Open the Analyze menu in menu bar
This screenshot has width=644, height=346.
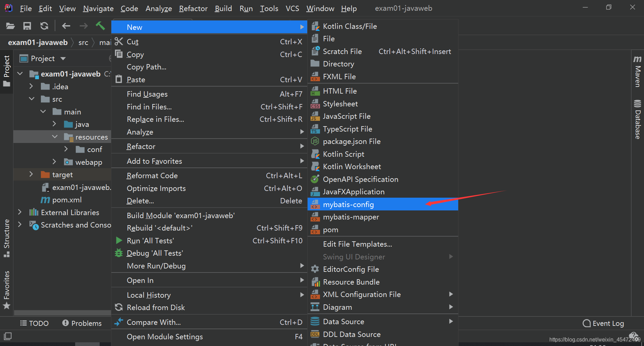159,8
